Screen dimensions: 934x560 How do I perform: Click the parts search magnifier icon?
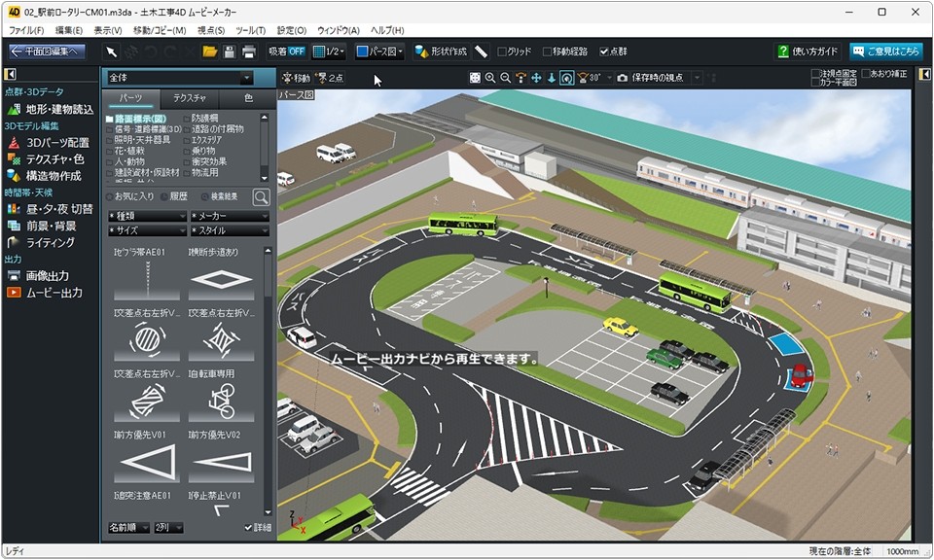[x=261, y=197]
